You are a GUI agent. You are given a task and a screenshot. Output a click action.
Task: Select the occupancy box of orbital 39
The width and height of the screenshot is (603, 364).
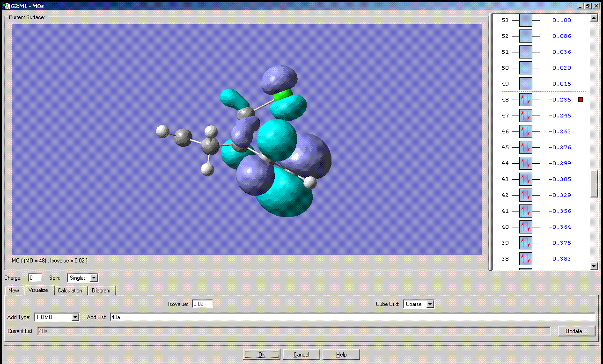[526, 243]
